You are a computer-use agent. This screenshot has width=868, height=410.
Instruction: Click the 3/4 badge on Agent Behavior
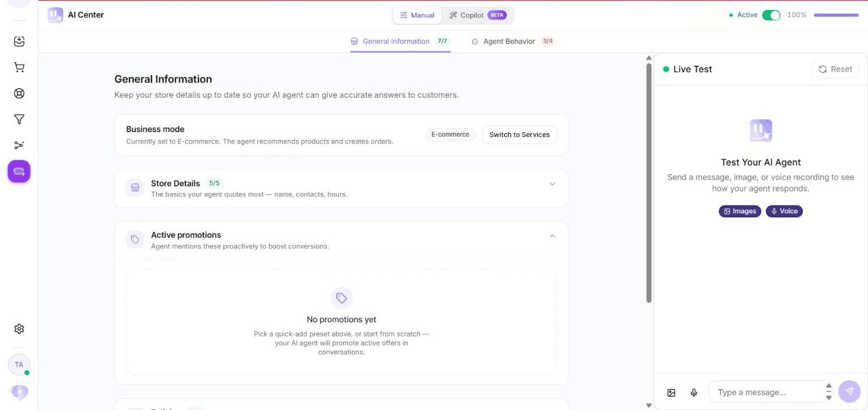click(x=548, y=41)
